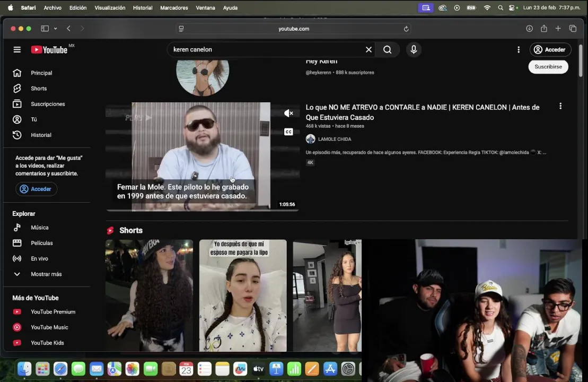The height and width of the screenshot is (382, 588).
Task: Open the Ventana menu
Action: pos(206,7)
